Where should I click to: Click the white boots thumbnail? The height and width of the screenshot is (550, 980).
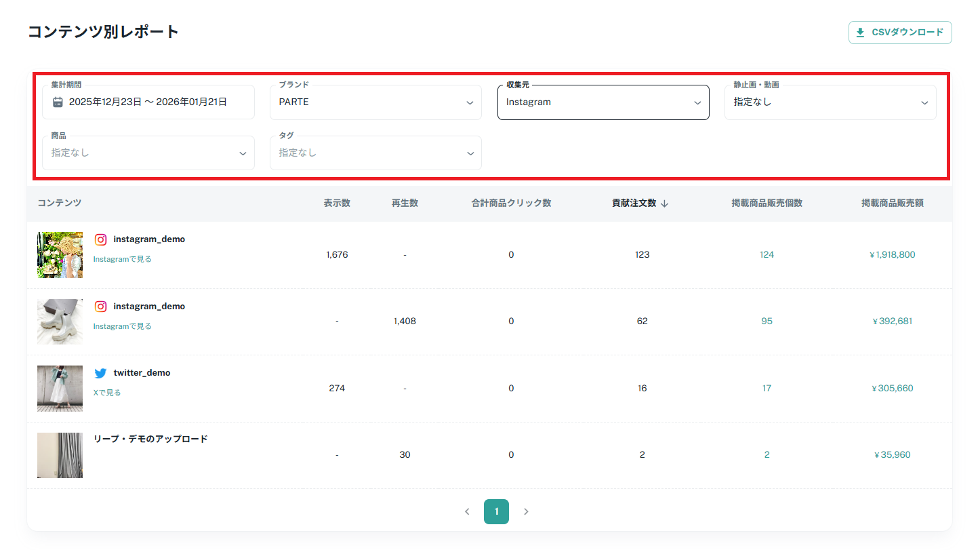point(60,321)
